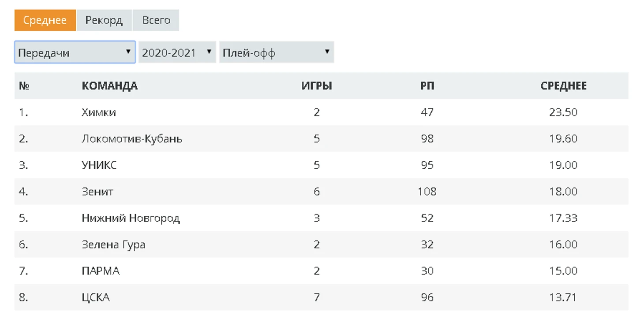The image size is (644, 319).
Task: Switch to the Среднее tab
Action: pyautogui.click(x=45, y=20)
